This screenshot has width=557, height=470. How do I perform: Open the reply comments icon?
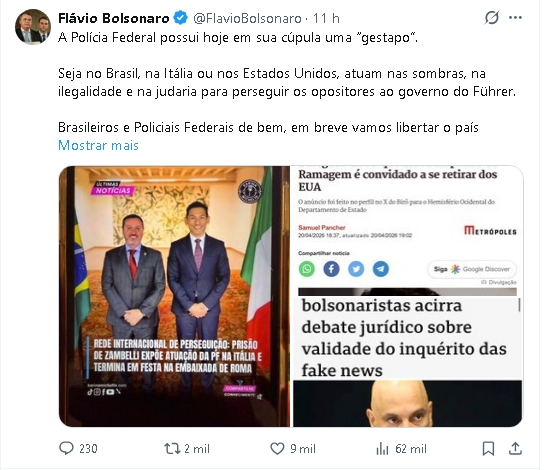(x=66, y=448)
